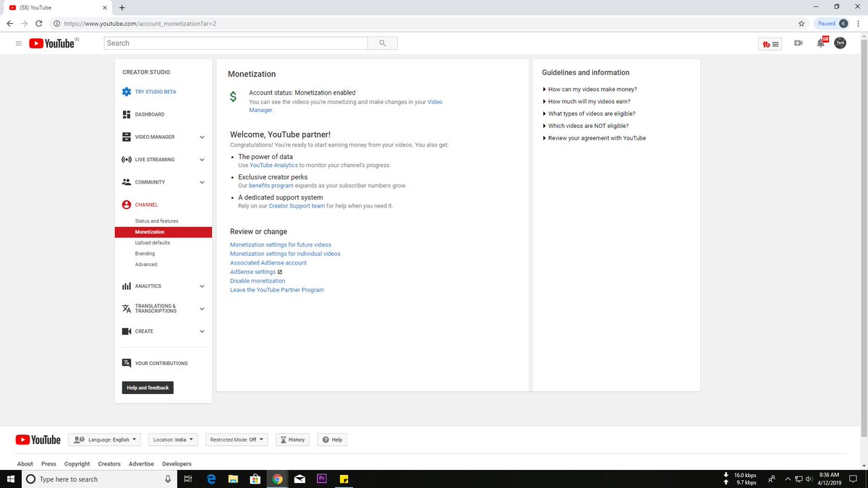This screenshot has height=488, width=868.
Task: Click the Dashboard sidebar icon
Action: pyautogui.click(x=127, y=114)
